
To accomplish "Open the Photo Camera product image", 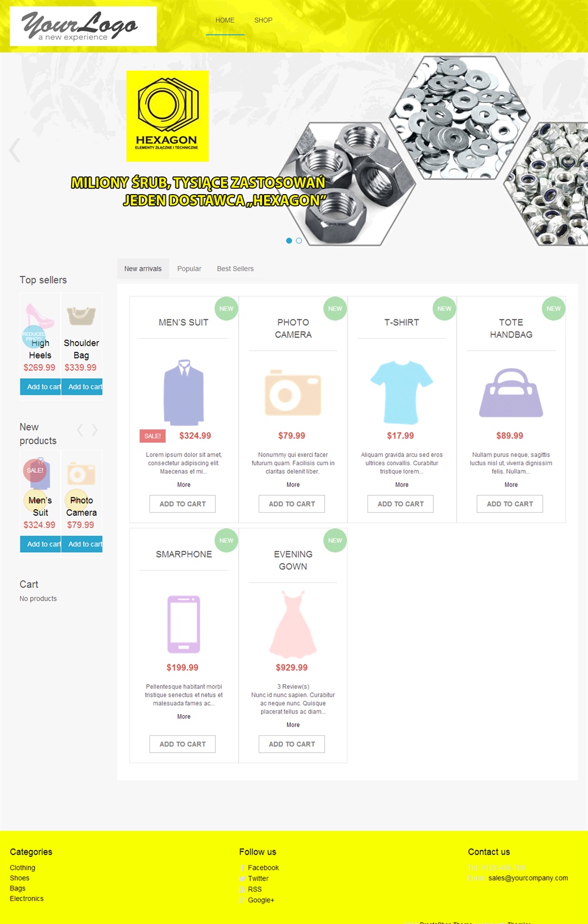I will coord(293,392).
